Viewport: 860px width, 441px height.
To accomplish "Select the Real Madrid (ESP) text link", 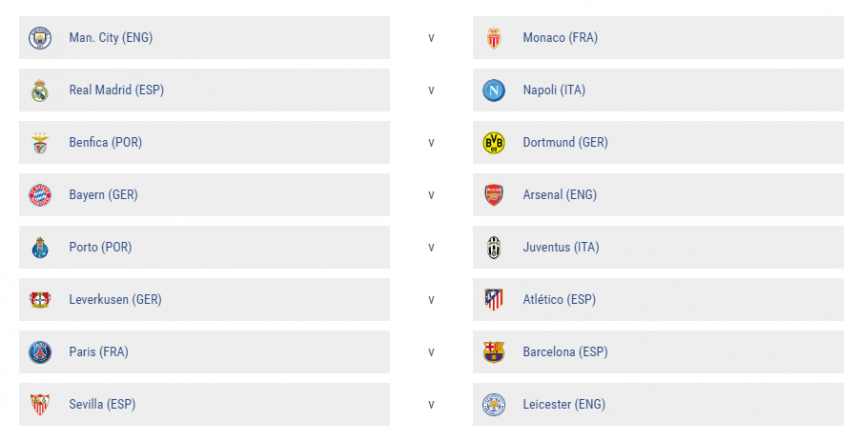I will pyautogui.click(x=116, y=90).
